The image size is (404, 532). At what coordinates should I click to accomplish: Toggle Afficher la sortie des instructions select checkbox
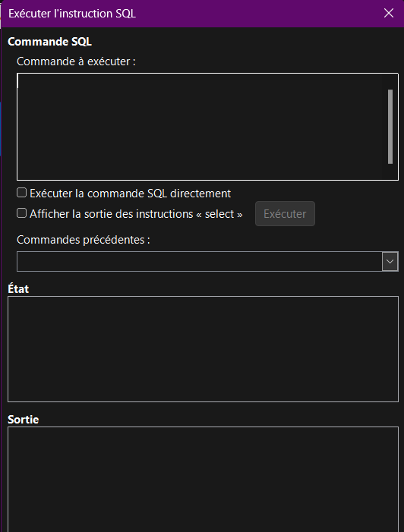[x=22, y=213]
